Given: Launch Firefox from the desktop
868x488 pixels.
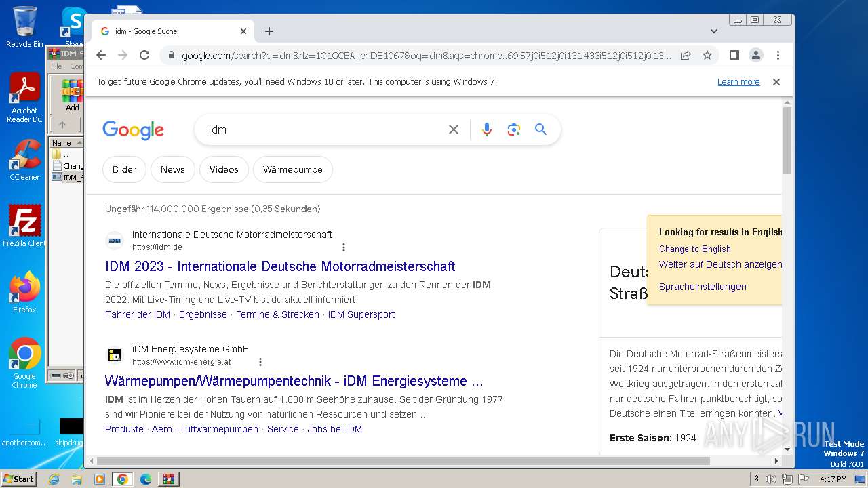Looking at the screenshot, I should (x=24, y=292).
